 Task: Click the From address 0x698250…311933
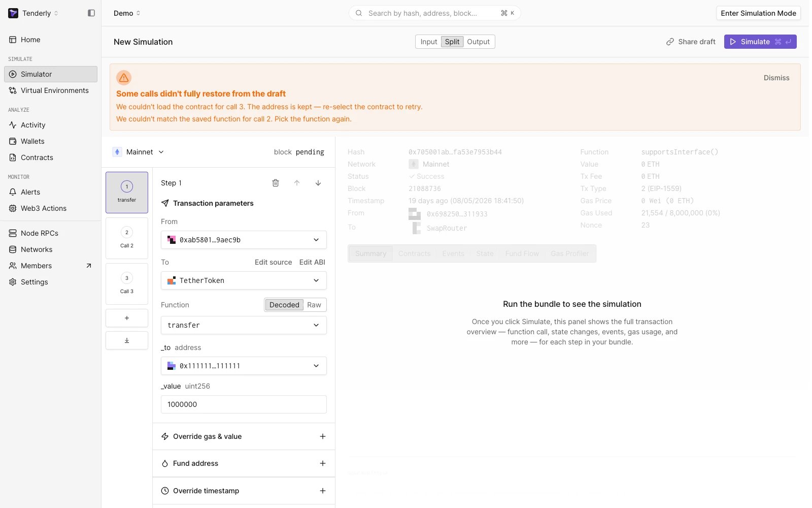coord(457,214)
